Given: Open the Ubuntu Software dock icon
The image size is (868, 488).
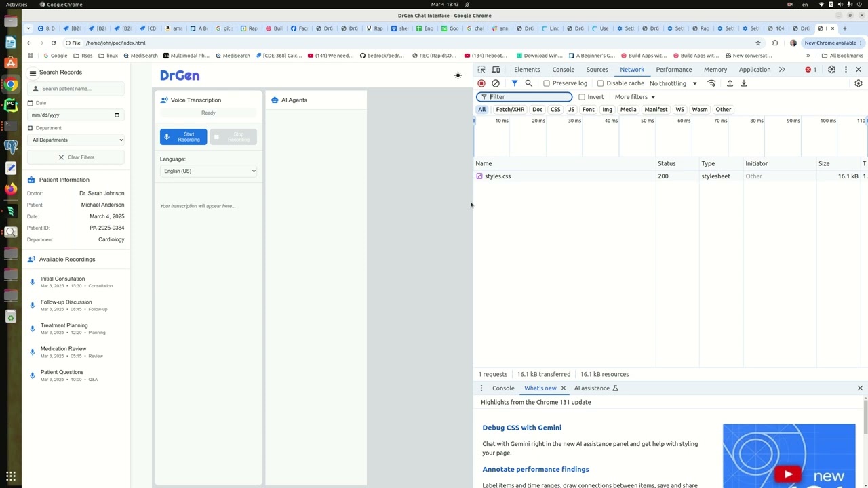Looking at the screenshot, I should pos(11,63).
